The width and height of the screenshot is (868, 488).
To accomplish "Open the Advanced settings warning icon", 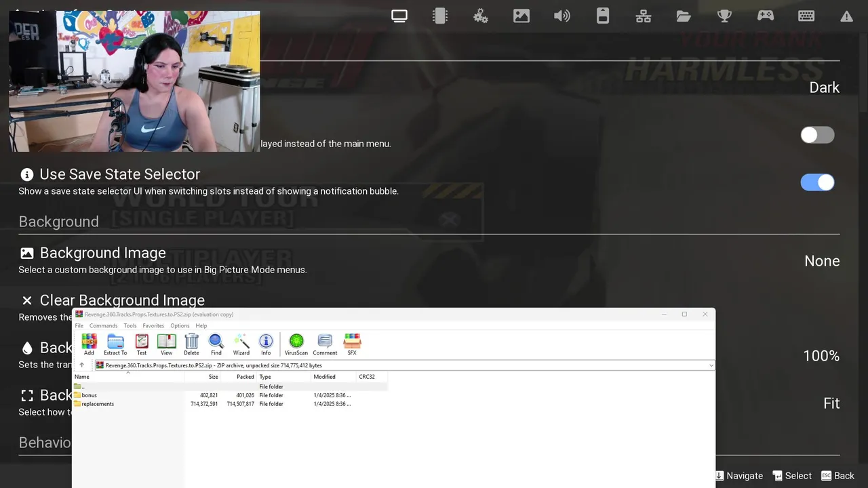I will (846, 16).
